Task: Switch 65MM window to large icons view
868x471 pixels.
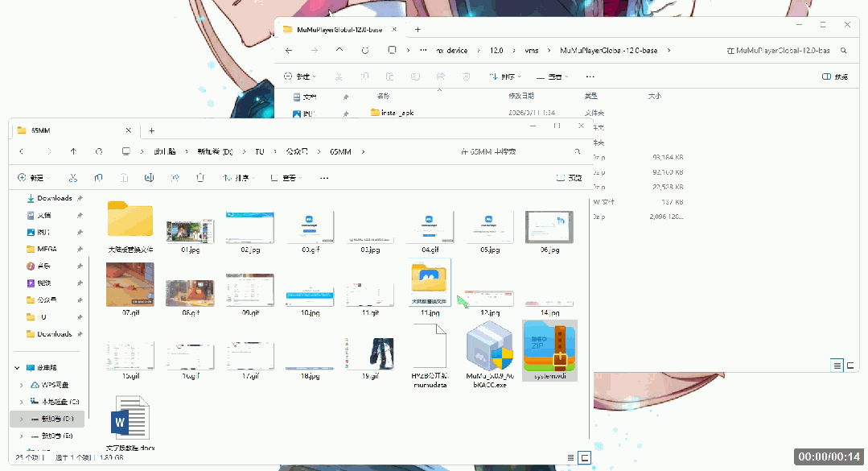Action: coord(584,457)
